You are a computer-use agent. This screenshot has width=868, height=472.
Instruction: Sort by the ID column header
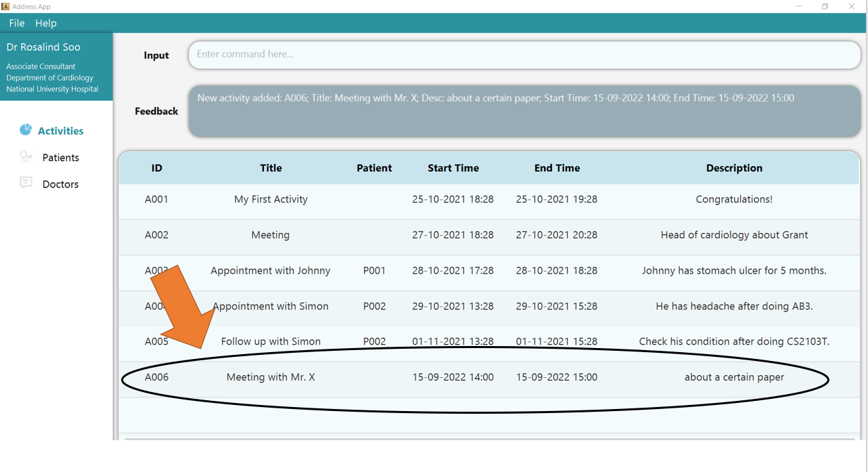[156, 168]
